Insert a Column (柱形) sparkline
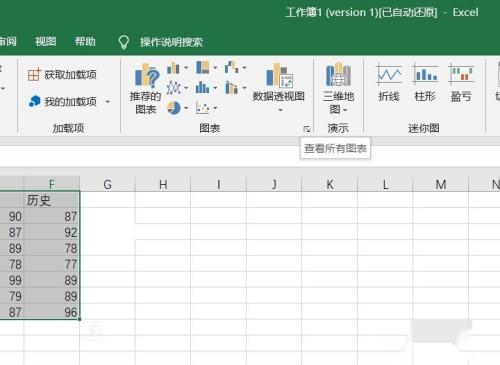 425,83
